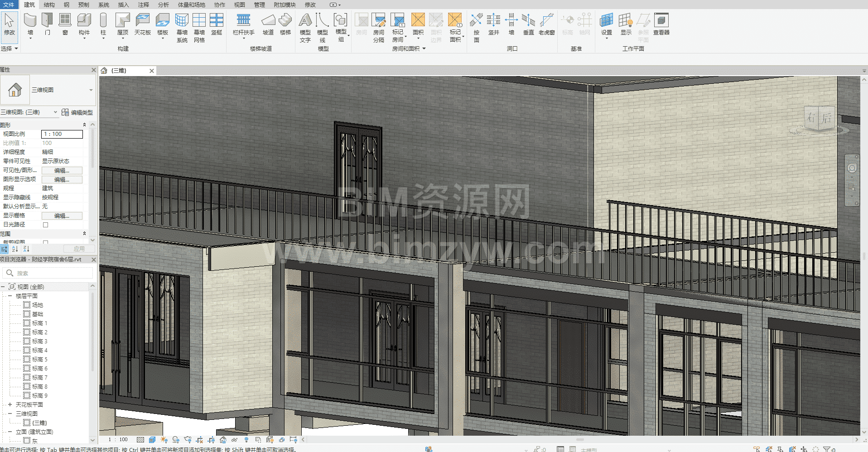
Task: Toggle sun path in view control bar
Action: pos(164,440)
